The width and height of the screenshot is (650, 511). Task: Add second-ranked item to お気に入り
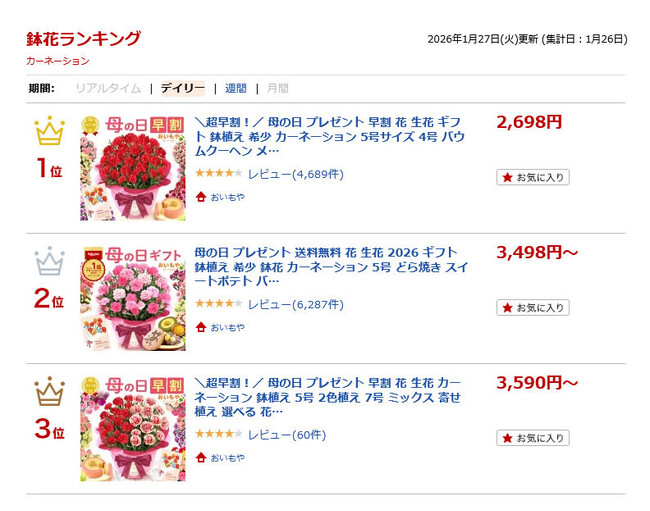pos(533,307)
